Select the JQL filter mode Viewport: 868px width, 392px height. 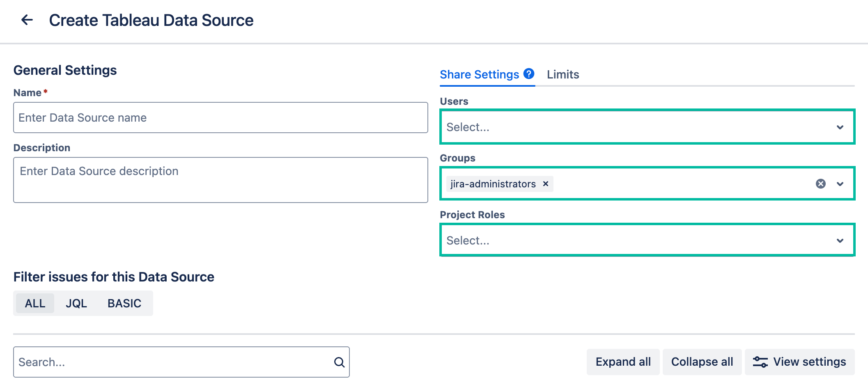pos(76,303)
